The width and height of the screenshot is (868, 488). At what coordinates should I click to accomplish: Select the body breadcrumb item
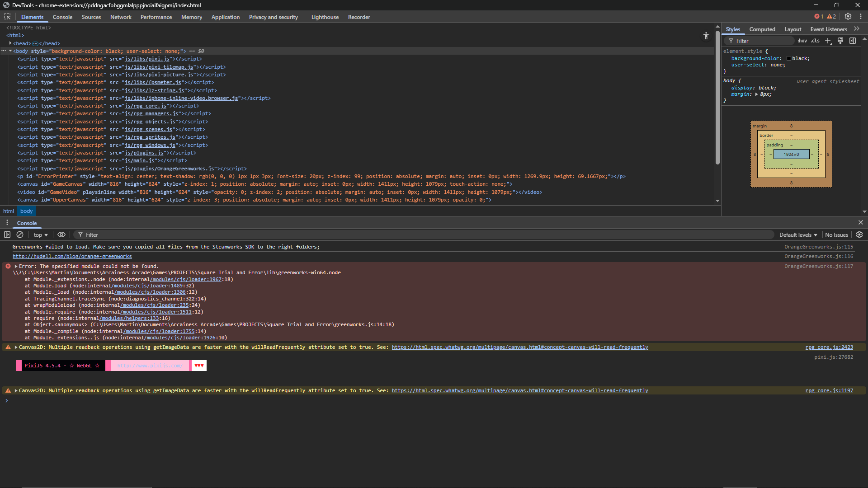coord(27,211)
